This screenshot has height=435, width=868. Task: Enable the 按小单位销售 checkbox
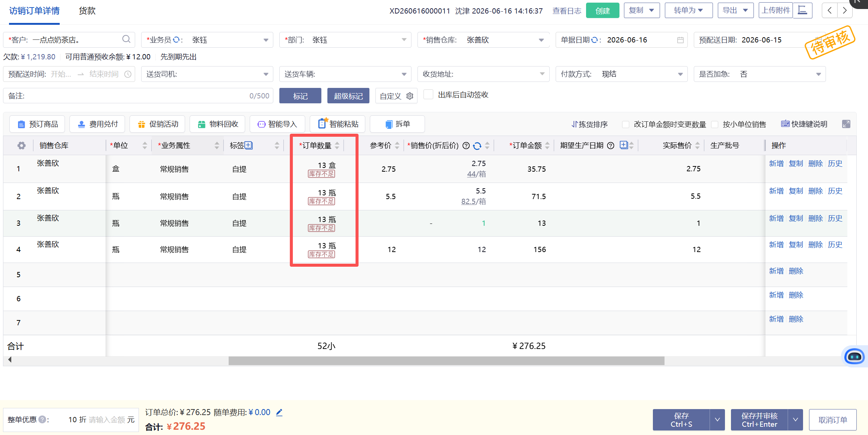point(715,124)
